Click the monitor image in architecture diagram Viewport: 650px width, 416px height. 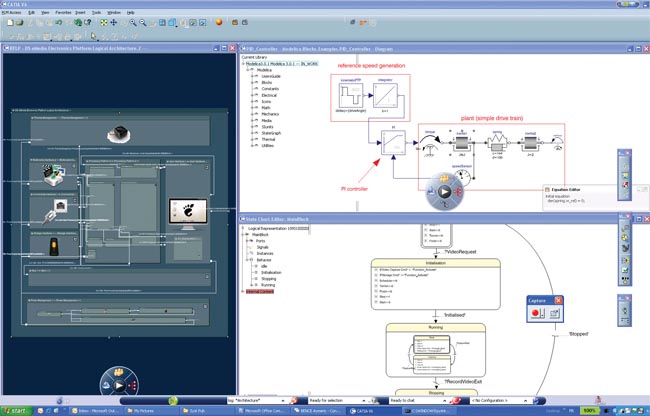coord(188,214)
